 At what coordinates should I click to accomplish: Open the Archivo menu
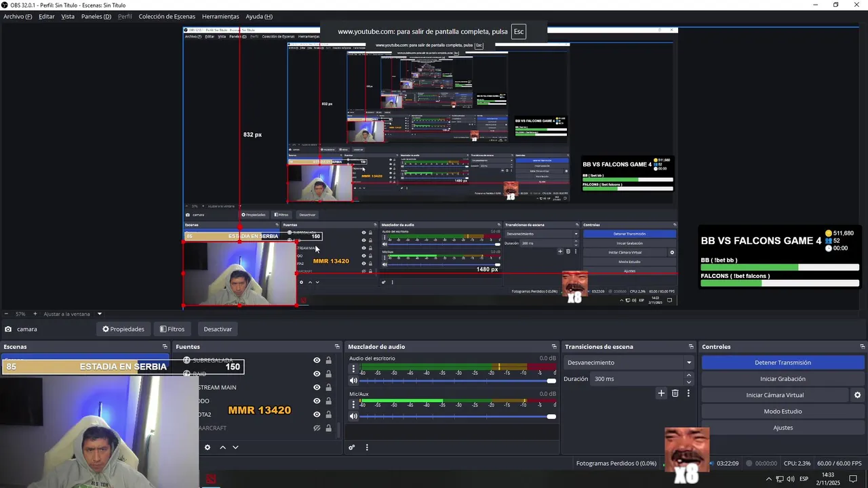click(18, 16)
